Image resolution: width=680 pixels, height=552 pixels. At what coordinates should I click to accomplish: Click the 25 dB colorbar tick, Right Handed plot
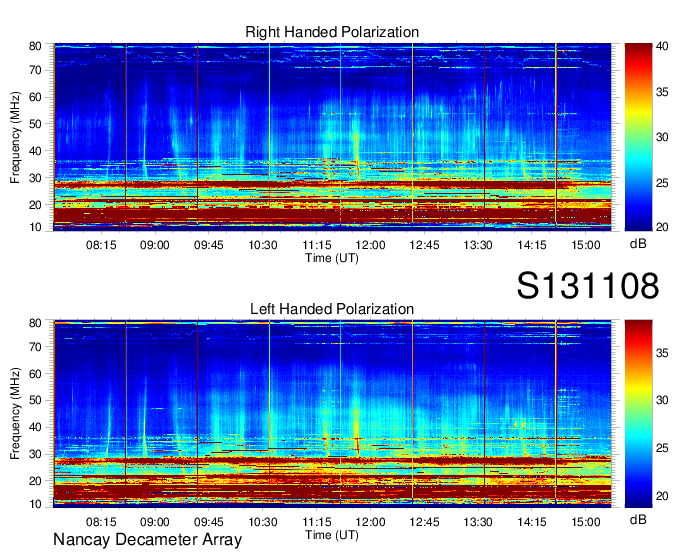coord(662,183)
